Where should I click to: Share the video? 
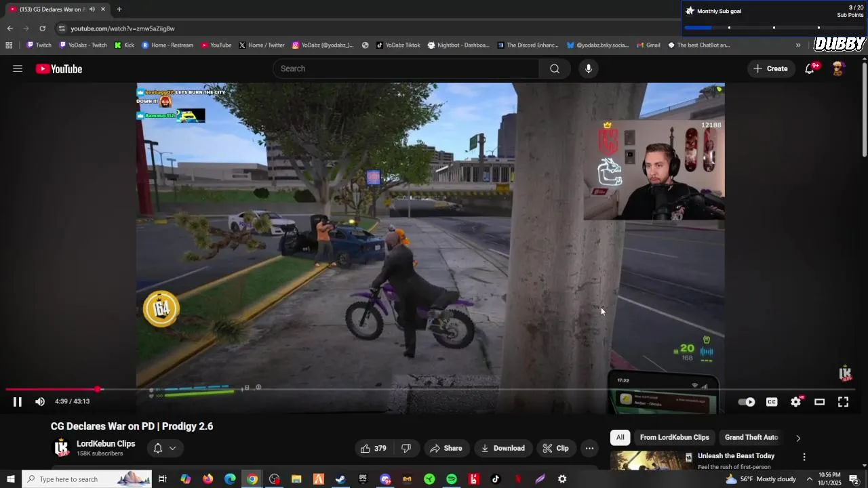coord(446,448)
